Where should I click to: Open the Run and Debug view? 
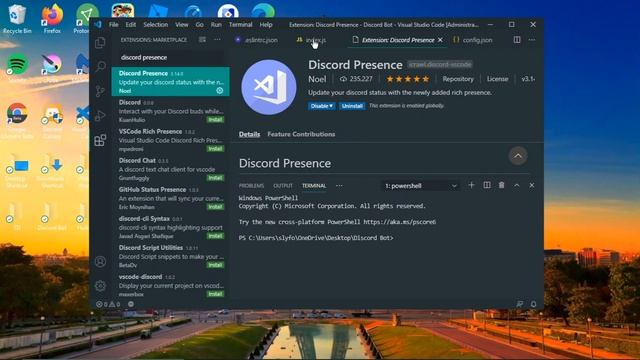point(100,116)
